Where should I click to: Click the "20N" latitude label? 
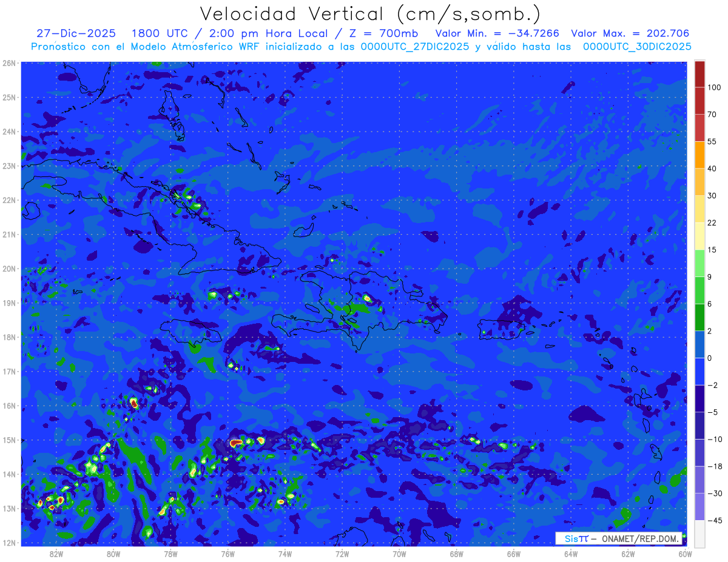tap(9, 269)
